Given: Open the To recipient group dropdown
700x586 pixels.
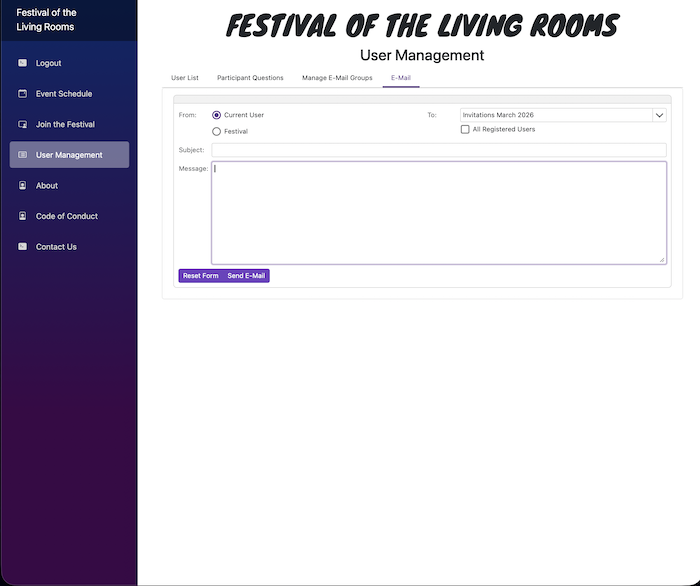Looking at the screenshot, I should coord(563,115).
